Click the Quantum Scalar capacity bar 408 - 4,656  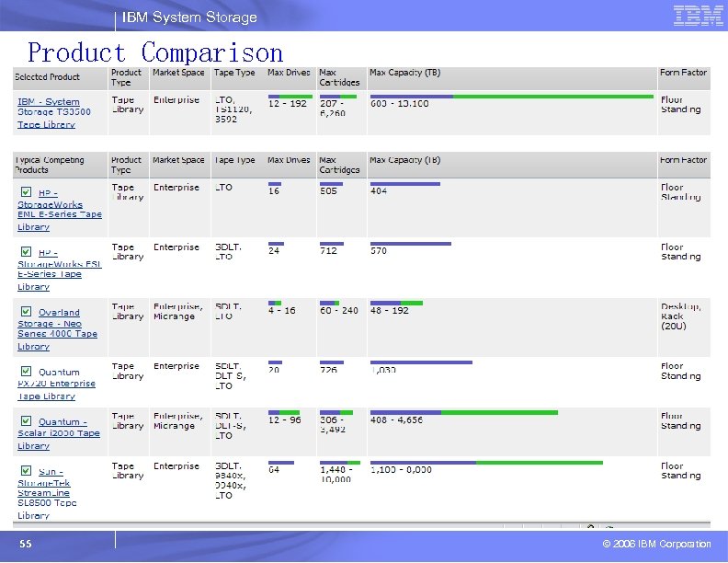coord(464,412)
